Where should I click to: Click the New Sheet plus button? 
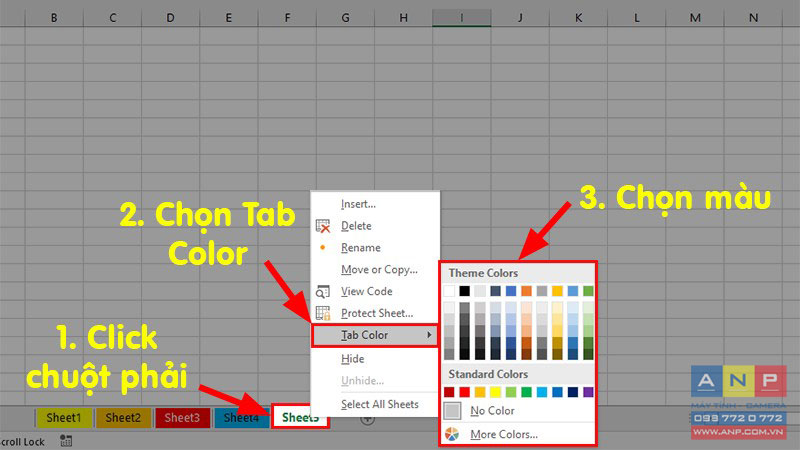click(367, 420)
